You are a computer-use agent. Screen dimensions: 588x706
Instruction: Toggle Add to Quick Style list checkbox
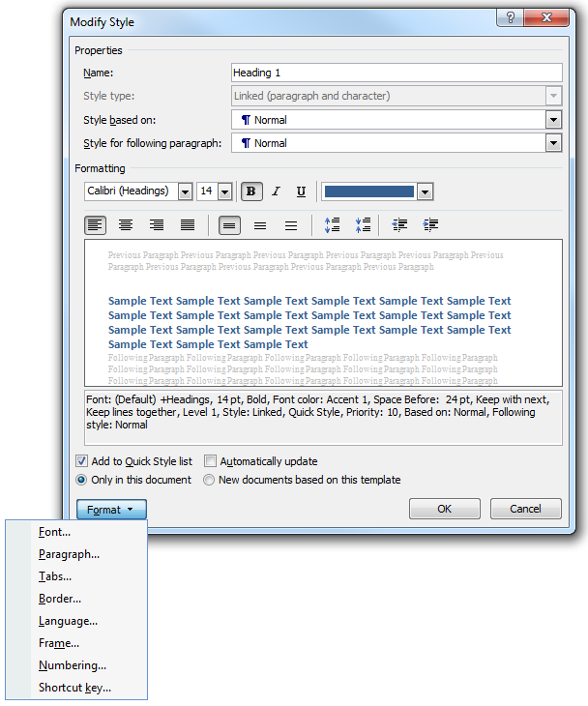coord(81,461)
